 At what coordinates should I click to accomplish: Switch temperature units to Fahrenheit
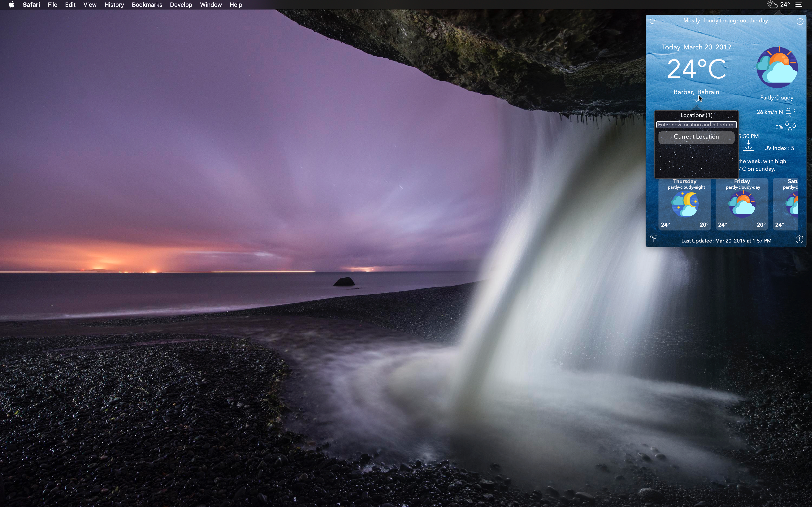pos(654,239)
